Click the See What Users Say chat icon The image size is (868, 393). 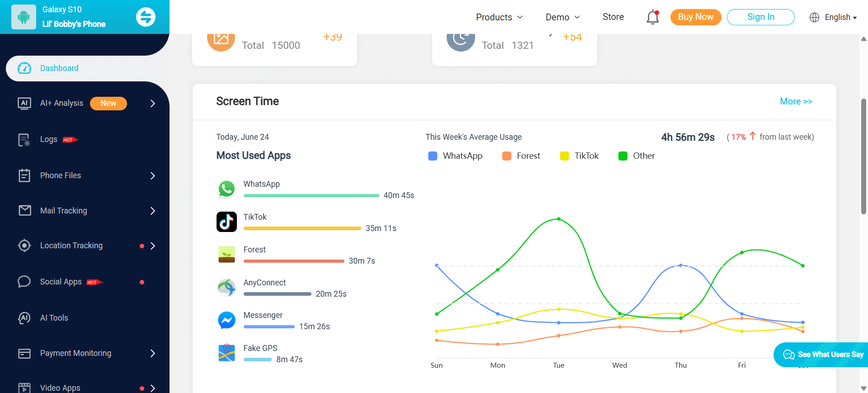[x=789, y=355]
